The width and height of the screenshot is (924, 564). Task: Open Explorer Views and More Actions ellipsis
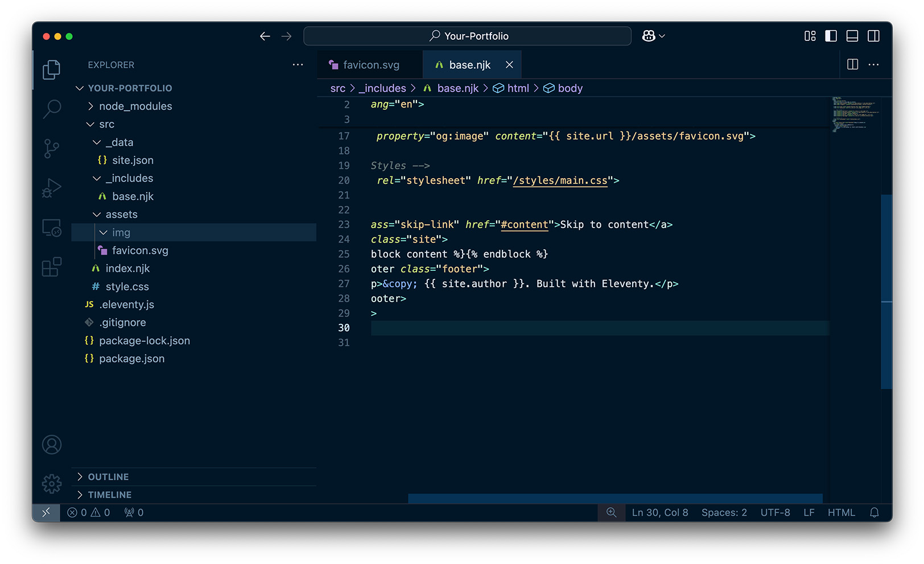[x=298, y=65]
